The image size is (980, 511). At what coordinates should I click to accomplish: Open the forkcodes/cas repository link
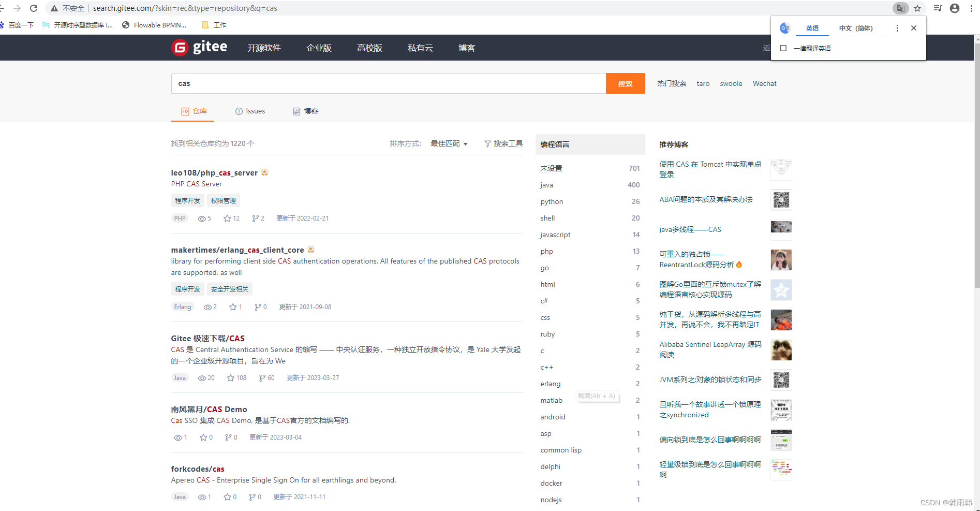tap(198, 469)
